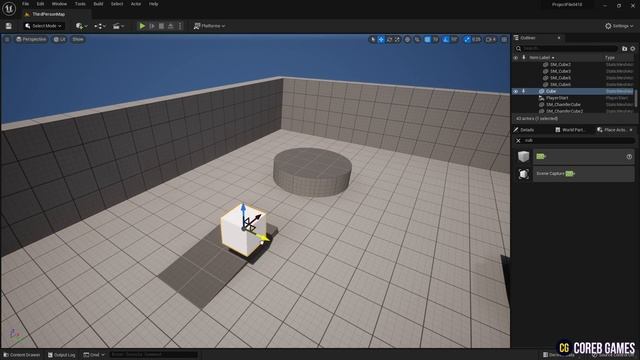The width and height of the screenshot is (640, 360).
Task: Toggle scale snapping icon
Action: click(467, 40)
